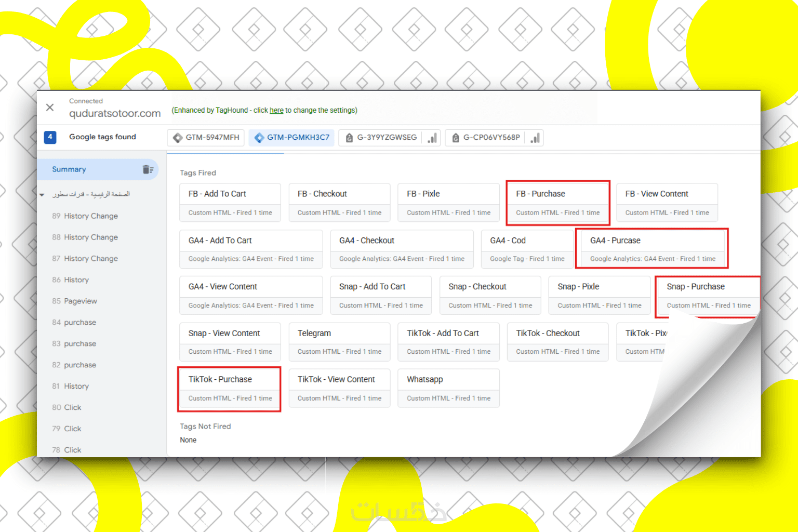Close the Tag Assistant debug panel
This screenshot has width=798, height=532.
coord(50,108)
